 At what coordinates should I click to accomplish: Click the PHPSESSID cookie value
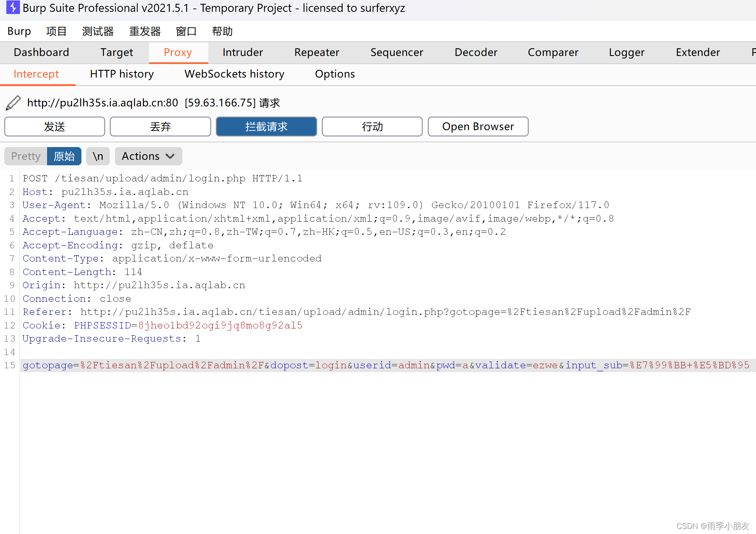pyautogui.click(x=220, y=325)
